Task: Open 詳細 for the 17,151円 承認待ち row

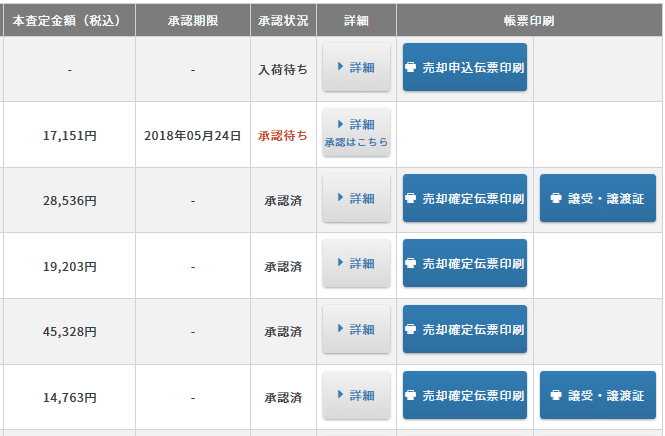Action: 356,132
